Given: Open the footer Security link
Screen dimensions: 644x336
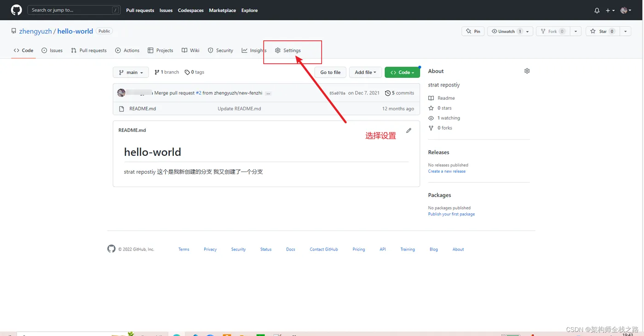Looking at the screenshot, I should click(238, 249).
